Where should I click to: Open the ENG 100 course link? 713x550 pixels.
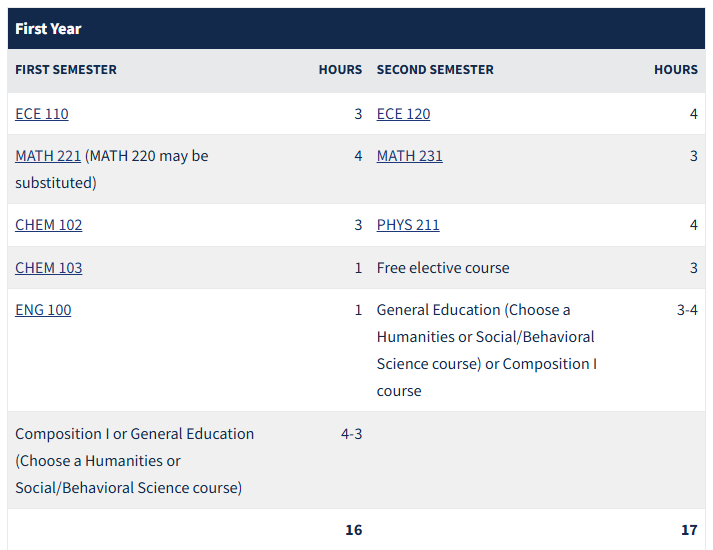43,310
